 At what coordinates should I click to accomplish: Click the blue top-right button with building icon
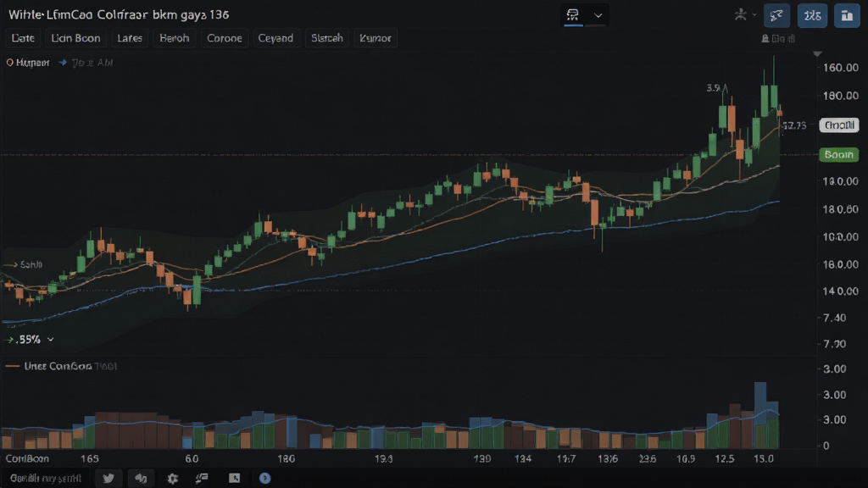coord(847,15)
